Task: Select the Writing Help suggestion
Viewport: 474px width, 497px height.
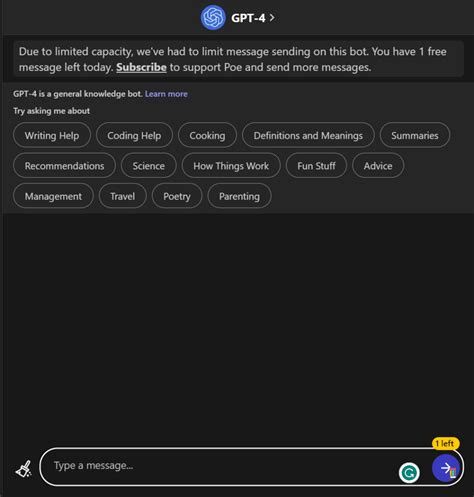Action: click(52, 135)
